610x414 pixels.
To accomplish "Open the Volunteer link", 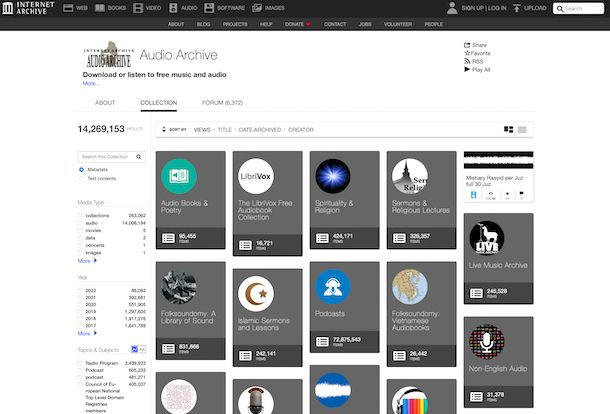I will pyautogui.click(x=398, y=24).
